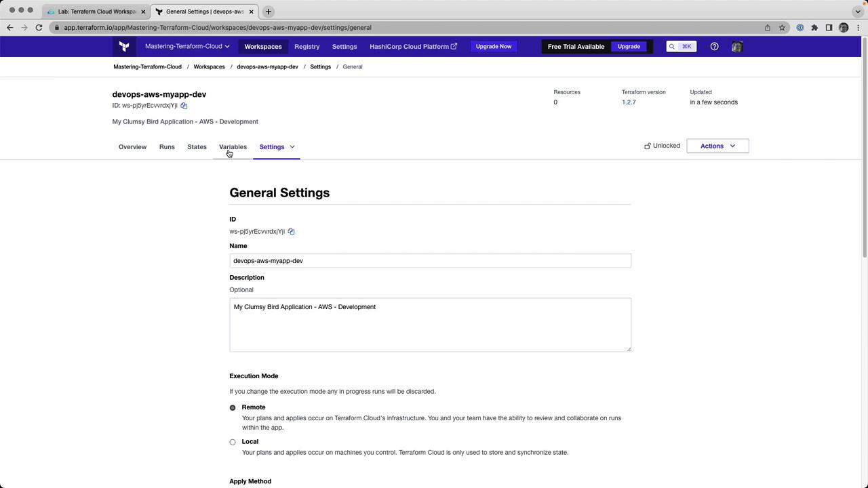
Task: Switch to the Lab: Terraform Cloud Workspace tab
Action: pos(97,12)
